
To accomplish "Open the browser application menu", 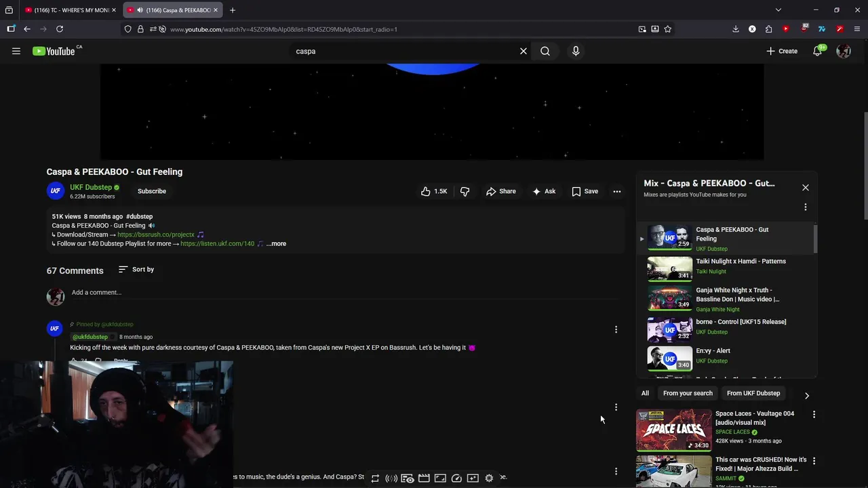I will (857, 29).
